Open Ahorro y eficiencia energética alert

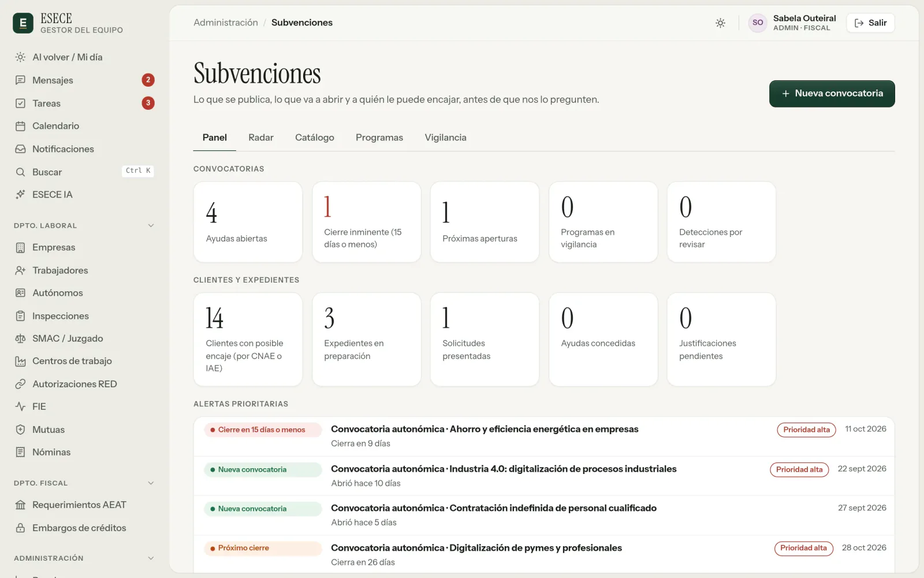(544, 436)
